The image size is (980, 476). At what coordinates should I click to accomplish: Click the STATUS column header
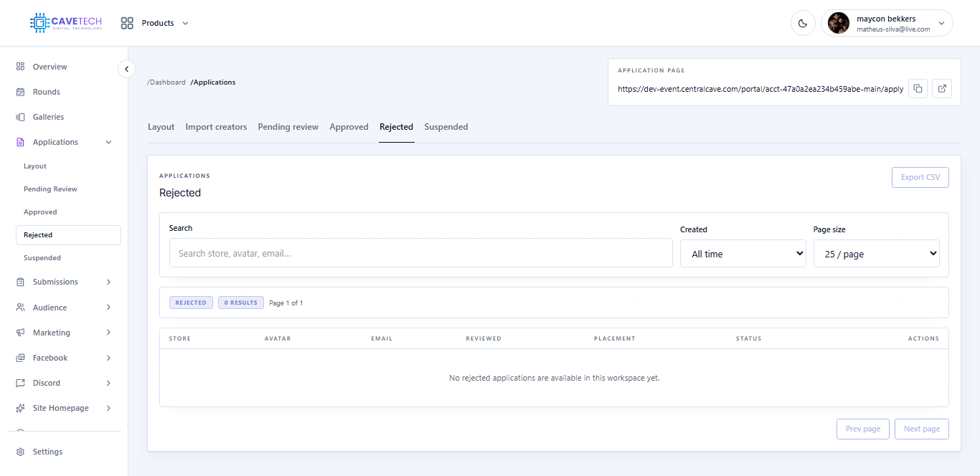pyautogui.click(x=749, y=338)
